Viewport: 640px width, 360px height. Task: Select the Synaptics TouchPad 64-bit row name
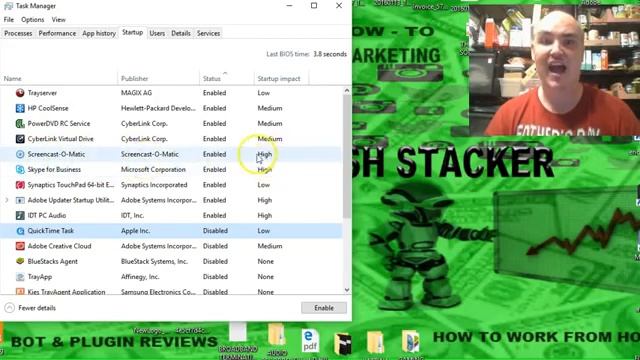(71, 185)
